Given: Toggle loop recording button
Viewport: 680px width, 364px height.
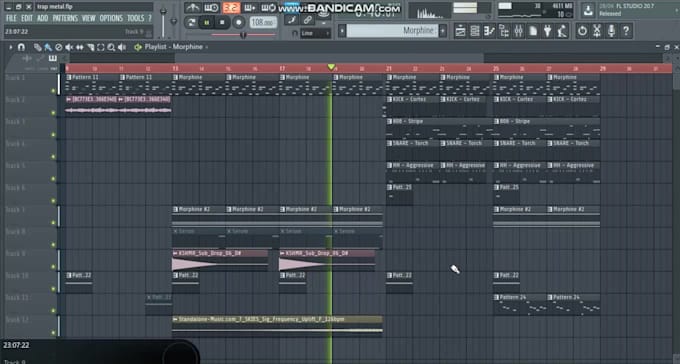Looking at the screenshot, I should pos(269,8).
